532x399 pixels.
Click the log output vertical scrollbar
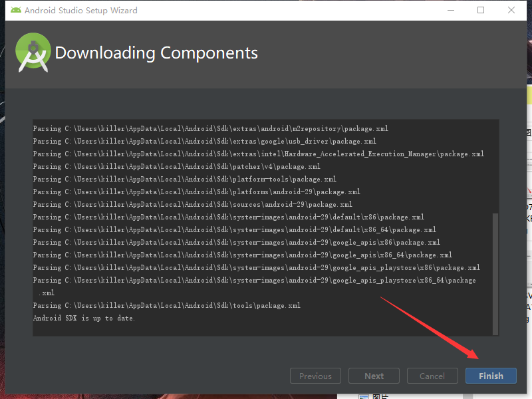[x=495, y=274]
